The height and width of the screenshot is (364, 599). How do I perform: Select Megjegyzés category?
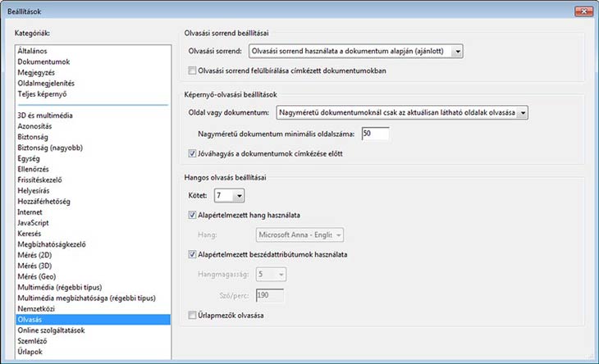pyautogui.click(x=94, y=72)
